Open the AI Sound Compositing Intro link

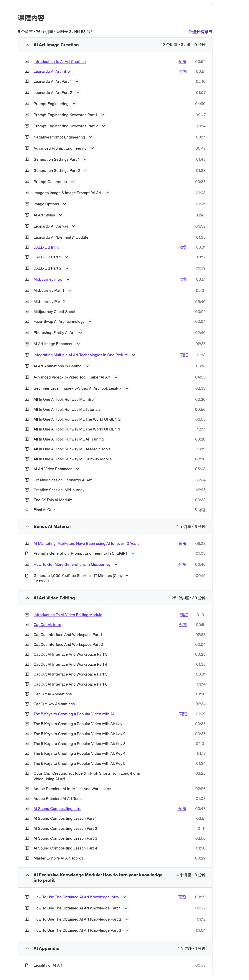[57, 808]
